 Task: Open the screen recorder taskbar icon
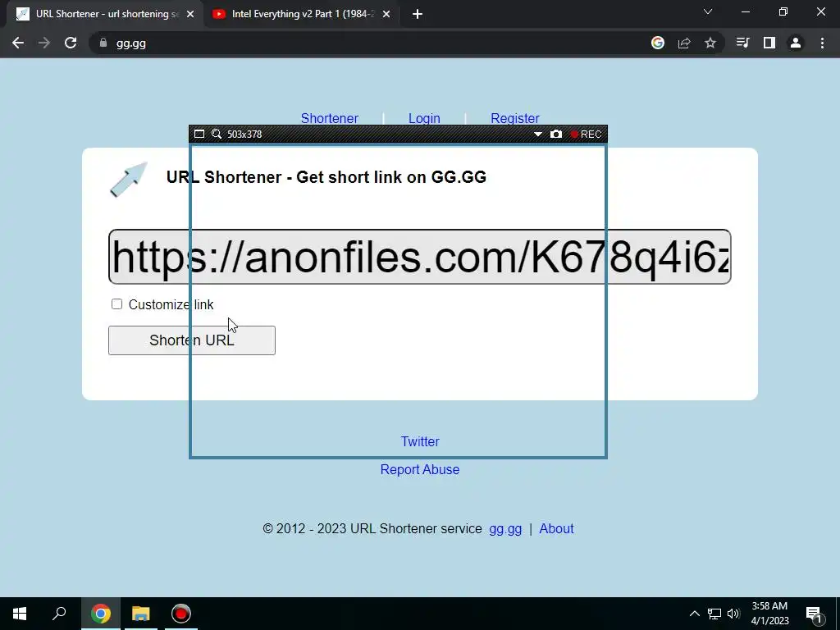(181, 614)
